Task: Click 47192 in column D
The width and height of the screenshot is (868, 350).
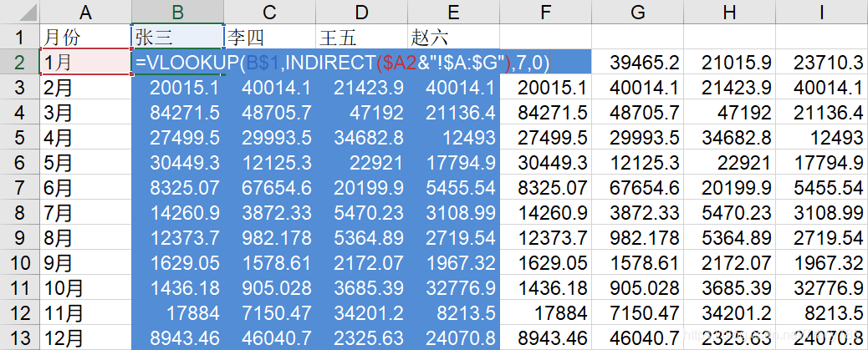Action: coord(361,112)
